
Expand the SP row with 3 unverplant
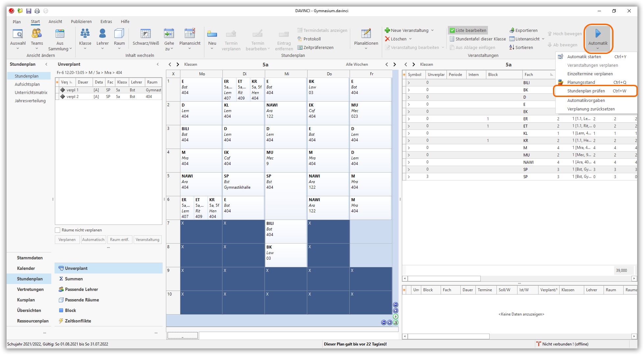409,177
